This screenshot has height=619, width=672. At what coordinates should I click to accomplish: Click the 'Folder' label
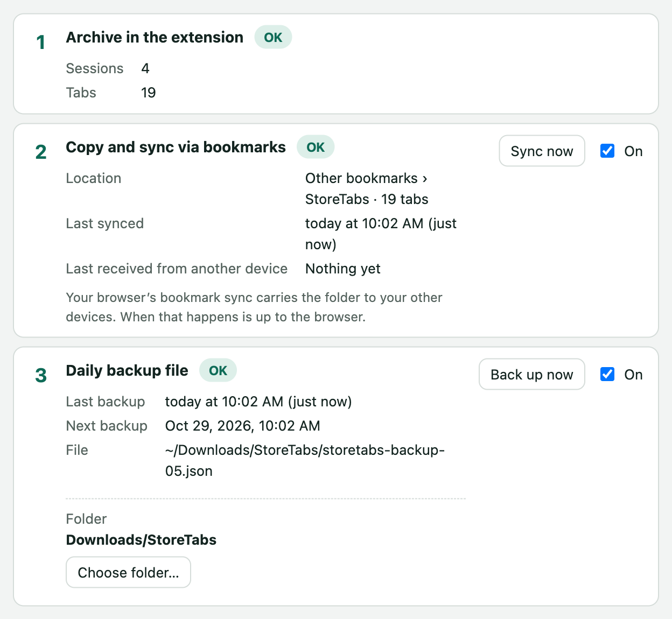click(x=86, y=519)
